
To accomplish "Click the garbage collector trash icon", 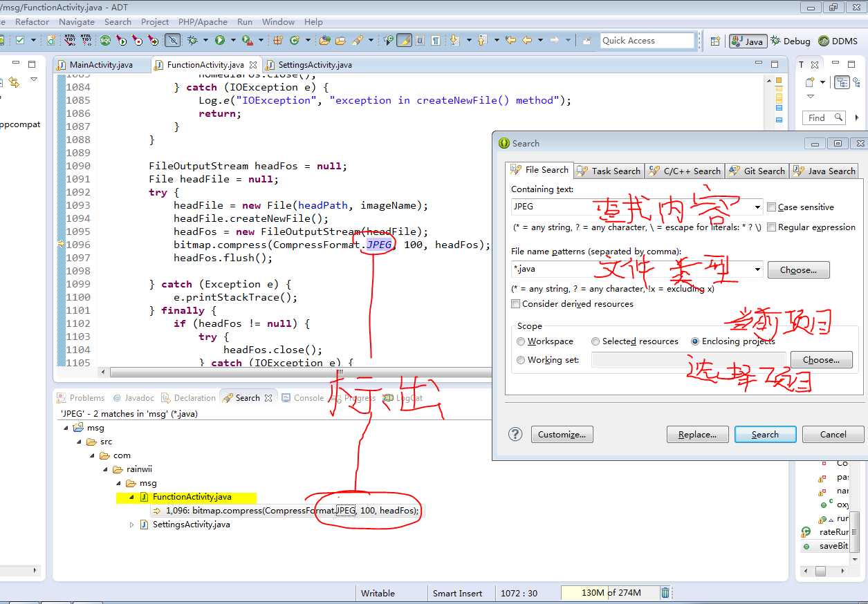I will coord(665,592).
